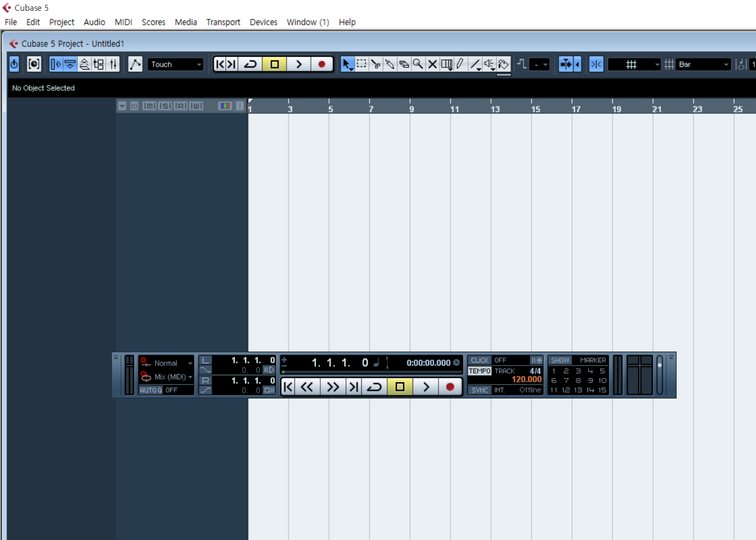Image resolution: width=756 pixels, height=540 pixels.
Task: Click SHOW markers button
Action: pos(561,360)
